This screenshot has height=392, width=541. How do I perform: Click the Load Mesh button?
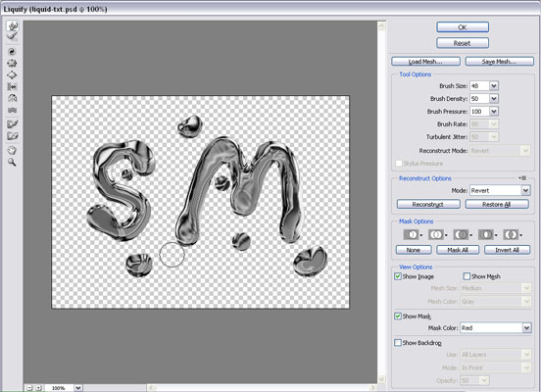[x=425, y=62]
